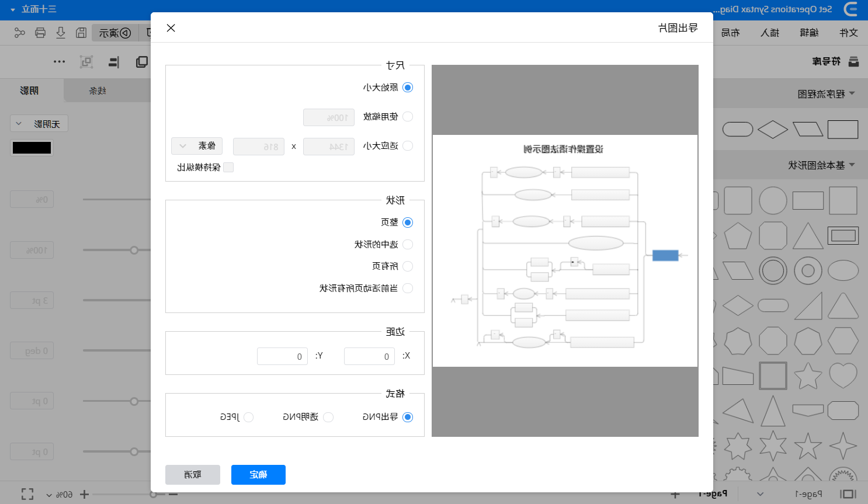Click the align objects icon in second toolbar row
The image size is (868, 504).
pos(114,62)
